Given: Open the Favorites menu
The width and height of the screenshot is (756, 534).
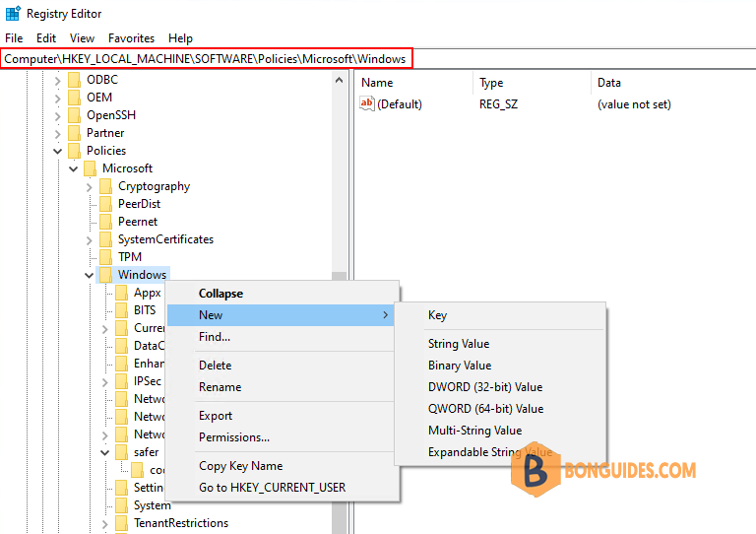Looking at the screenshot, I should [131, 38].
